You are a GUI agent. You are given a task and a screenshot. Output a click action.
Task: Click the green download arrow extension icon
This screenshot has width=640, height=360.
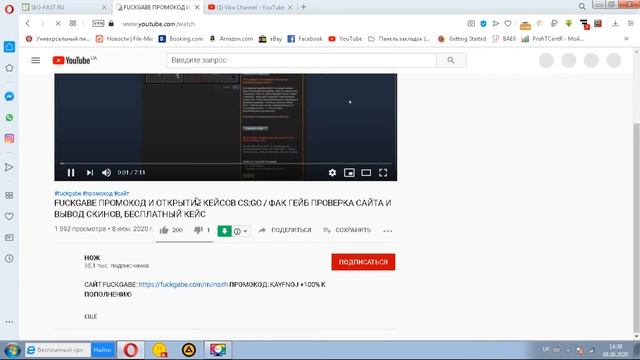569,24
